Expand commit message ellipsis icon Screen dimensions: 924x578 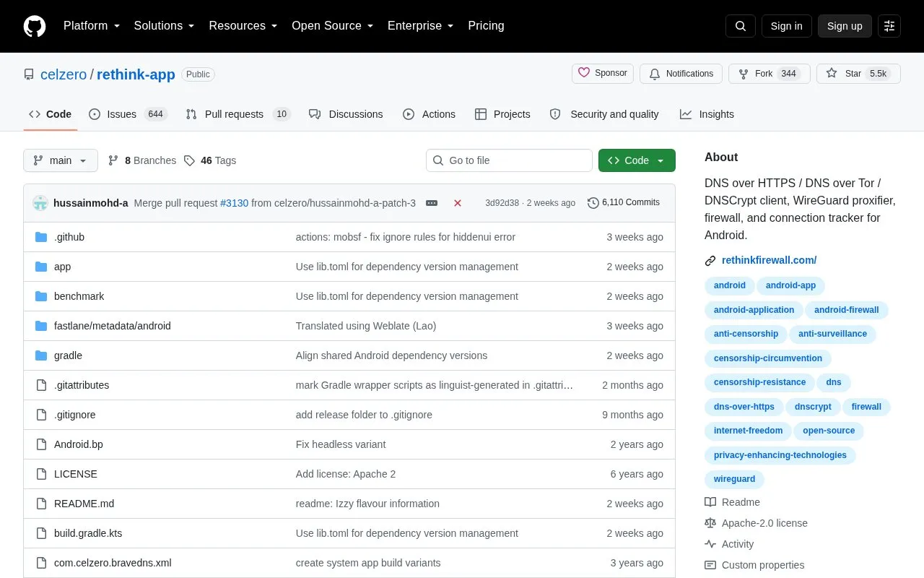[x=432, y=203]
